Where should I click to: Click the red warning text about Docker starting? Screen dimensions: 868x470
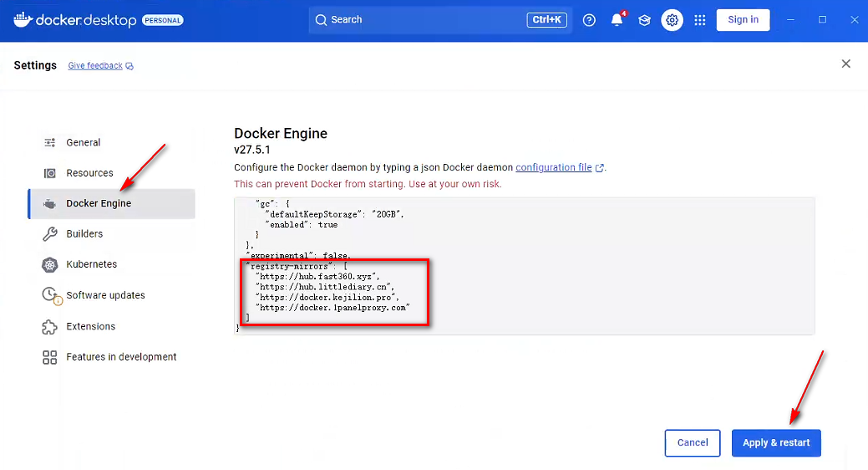click(368, 184)
